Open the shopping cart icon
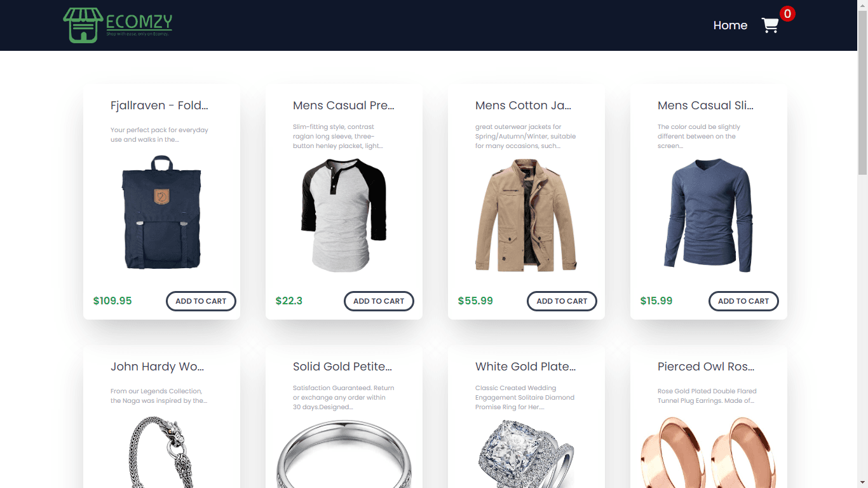The height and width of the screenshot is (488, 868). point(770,25)
